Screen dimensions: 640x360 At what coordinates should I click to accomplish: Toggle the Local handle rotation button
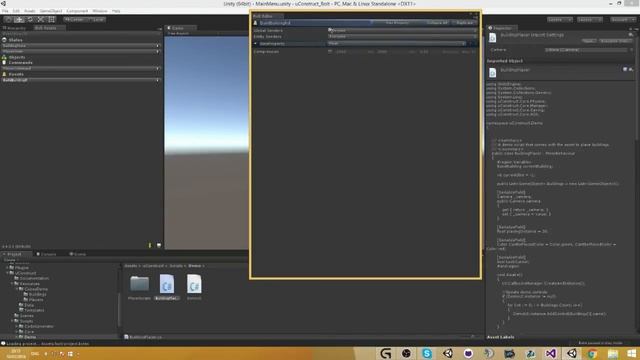tap(96, 19)
